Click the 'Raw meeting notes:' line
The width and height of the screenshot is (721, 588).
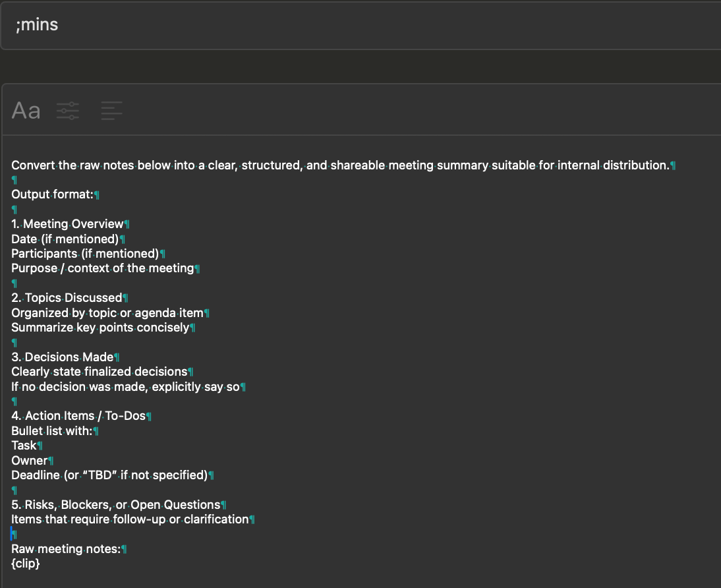(x=66, y=549)
